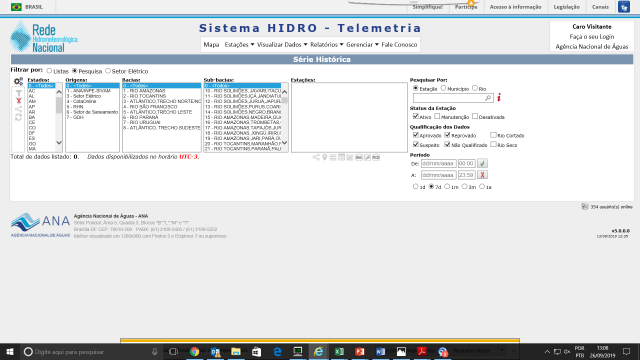Open Task View on taskbar
Image resolution: width=640 pixels, height=360 pixels.
pos(173,351)
